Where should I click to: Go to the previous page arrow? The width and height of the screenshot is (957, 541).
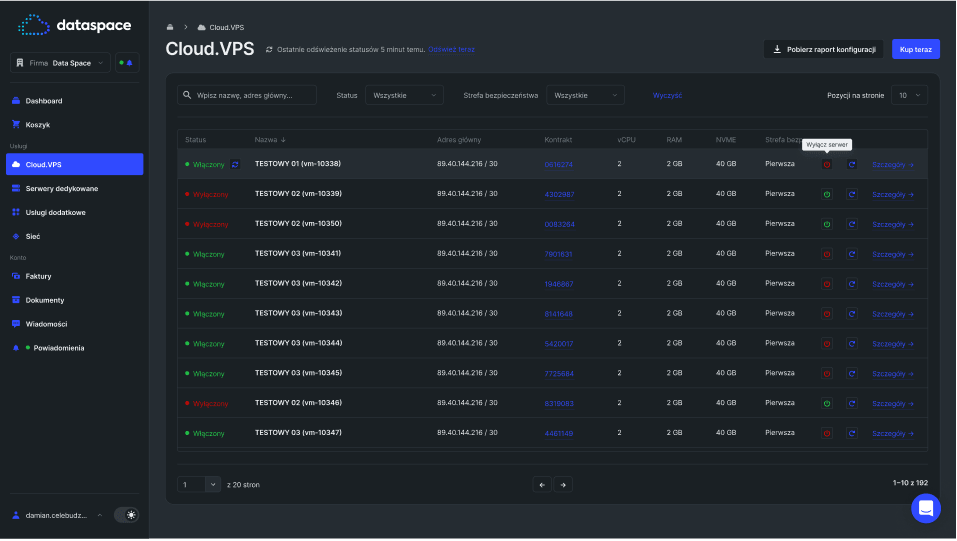[x=542, y=485]
